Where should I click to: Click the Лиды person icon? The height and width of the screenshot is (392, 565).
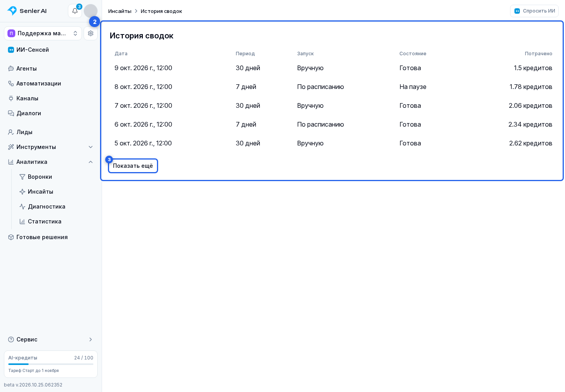click(x=11, y=132)
